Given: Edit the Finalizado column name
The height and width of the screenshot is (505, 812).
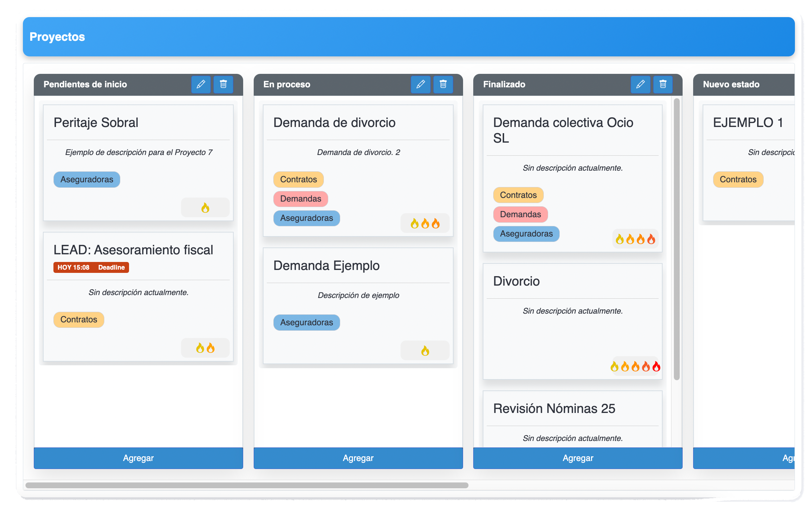Looking at the screenshot, I should pos(640,84).
